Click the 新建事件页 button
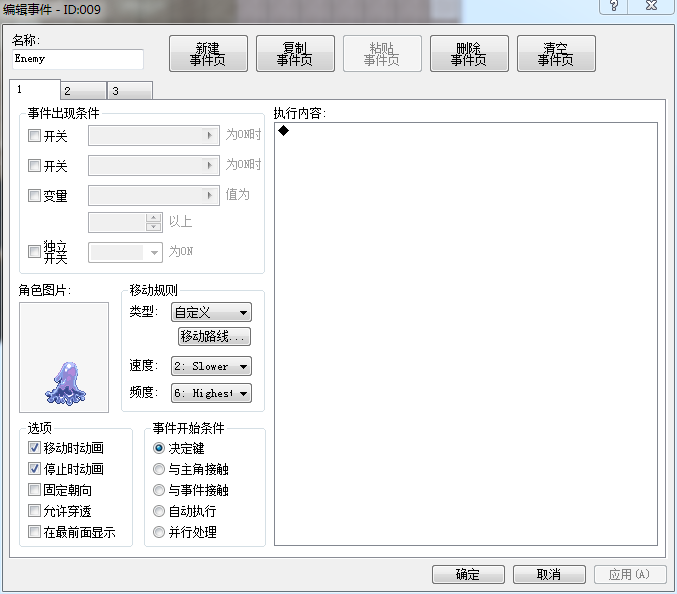677x594 pixels. click(208, 54)
